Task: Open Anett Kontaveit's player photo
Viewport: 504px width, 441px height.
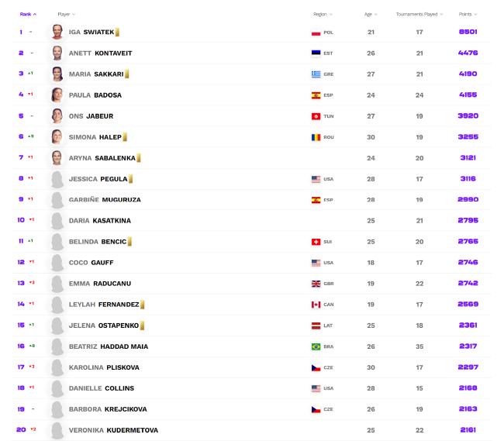Action: (57, 53)
